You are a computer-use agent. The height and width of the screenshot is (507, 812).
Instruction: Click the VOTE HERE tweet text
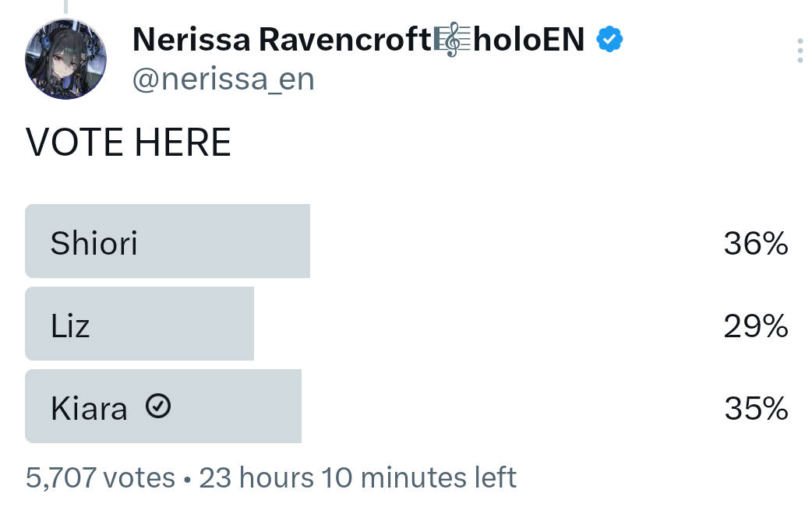pyautogui.click(x=128, y=143)
